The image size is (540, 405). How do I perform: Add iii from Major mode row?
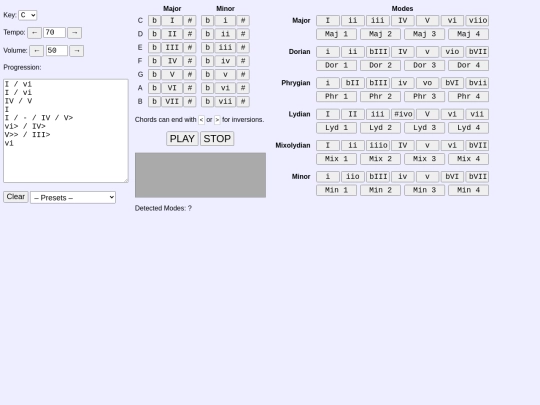tap(378, 21)
